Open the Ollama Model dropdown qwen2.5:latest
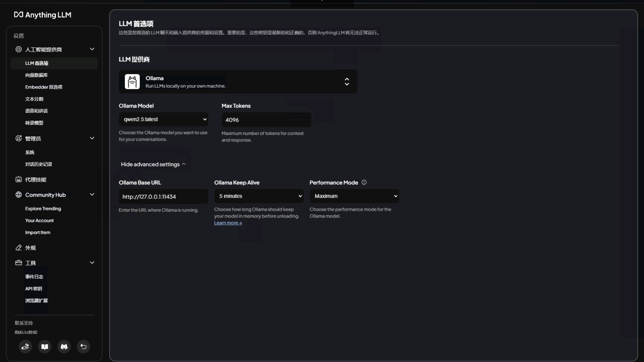The image size is (644, 362). click(x=164, y=119)
